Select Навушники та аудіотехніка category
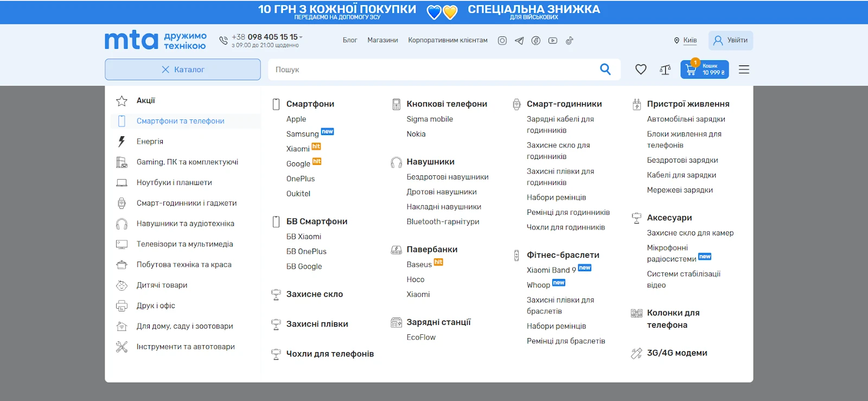The image size is (868, 401). tap(186, 224)
